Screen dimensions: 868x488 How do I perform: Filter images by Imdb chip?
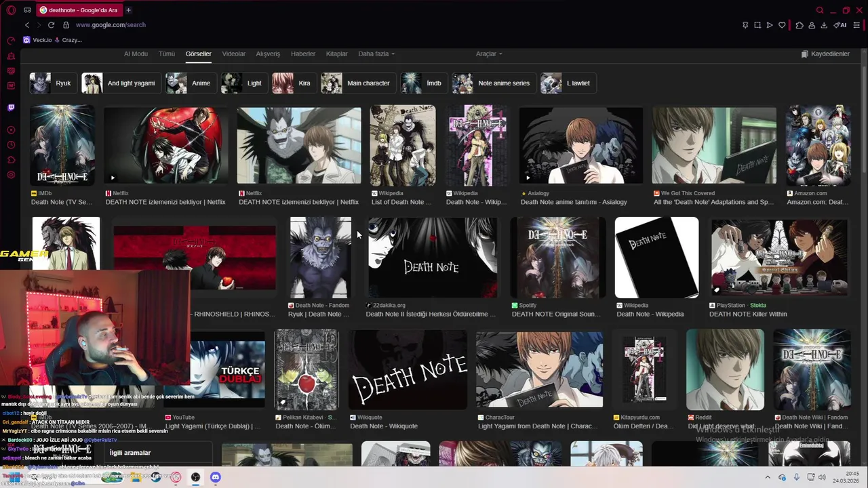point(425,83)
